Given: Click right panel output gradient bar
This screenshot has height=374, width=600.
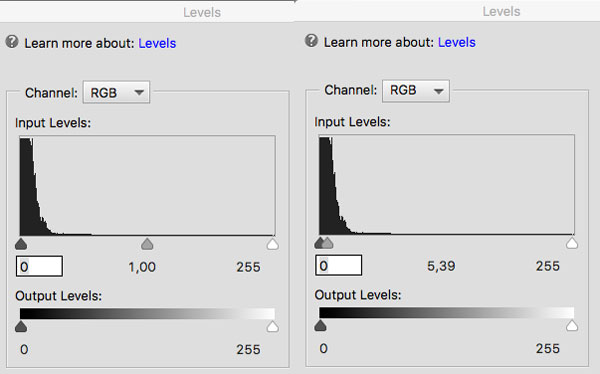Looking at the screenshot, I should 447,312.
